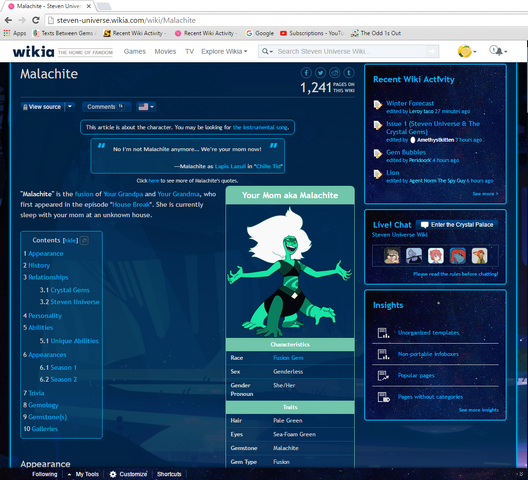Viewport: 528px width, 480px height.
Task: Share page on Facebook icon
Action: (306, 72)
